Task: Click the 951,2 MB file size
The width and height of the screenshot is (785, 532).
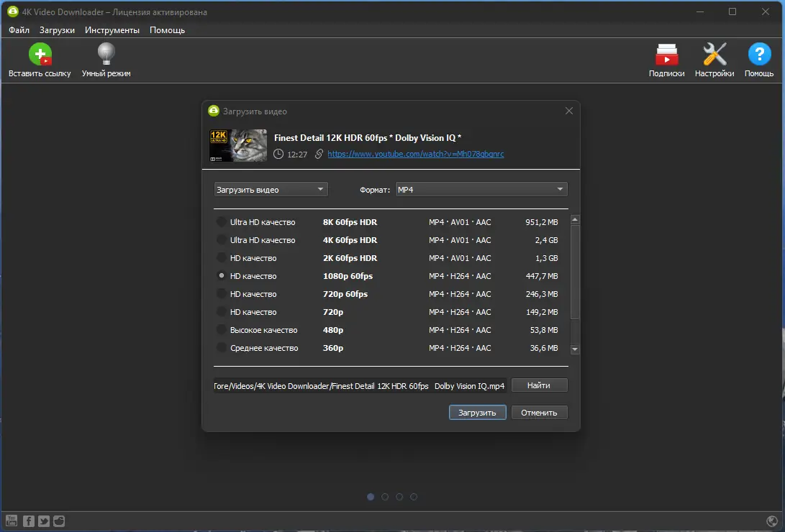Action: coord(541,222)
